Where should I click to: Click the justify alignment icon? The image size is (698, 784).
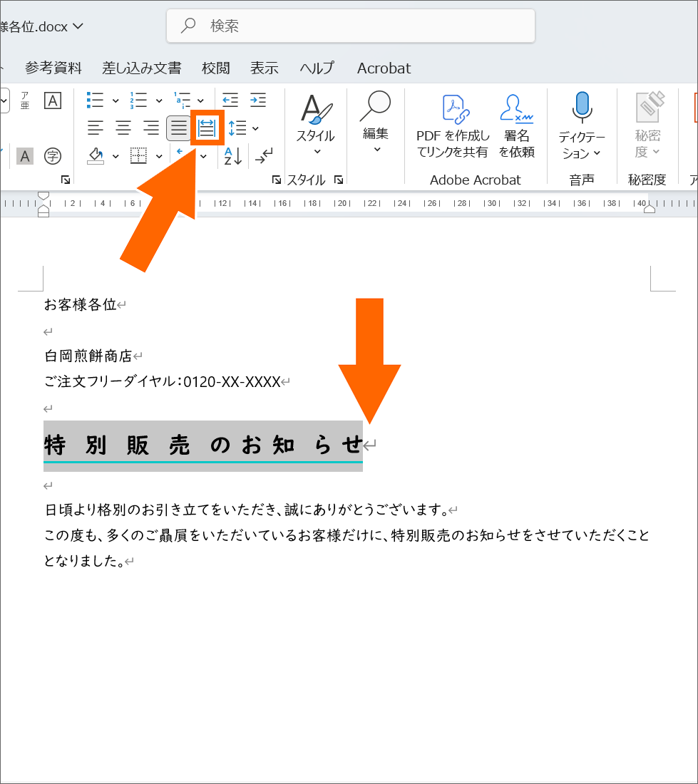[x=178, y=128]
